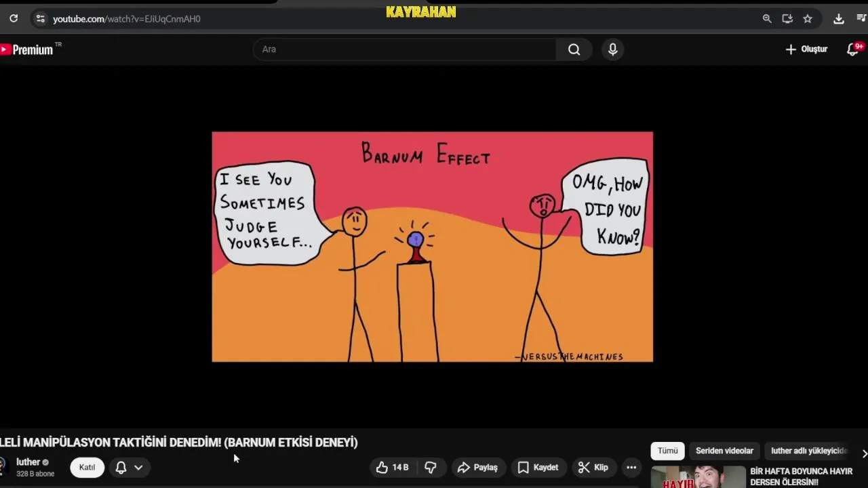Image resolution: width=868 pixels, height=488 pixels.
Task: Click the search magnifier button
Action: coord(574,49)
